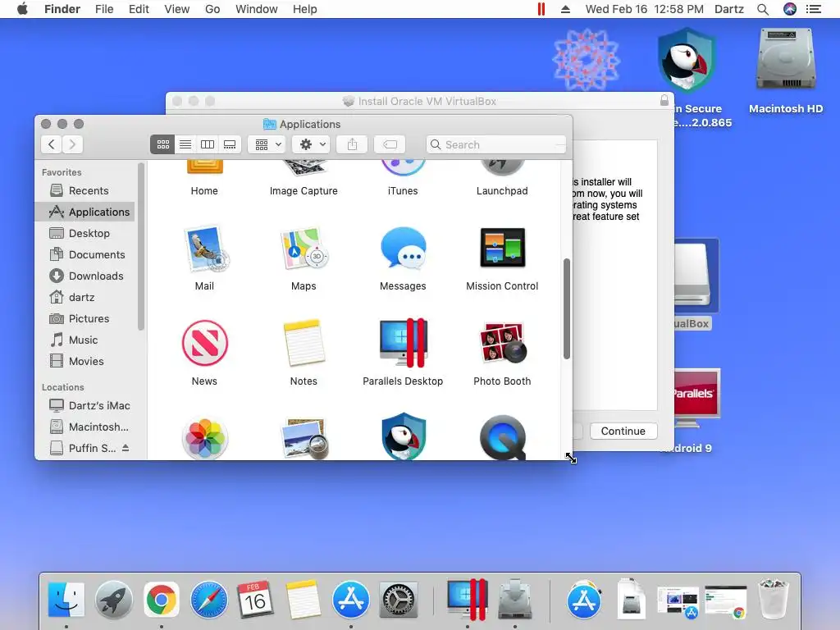Go back in Finder history

point(52,144)
